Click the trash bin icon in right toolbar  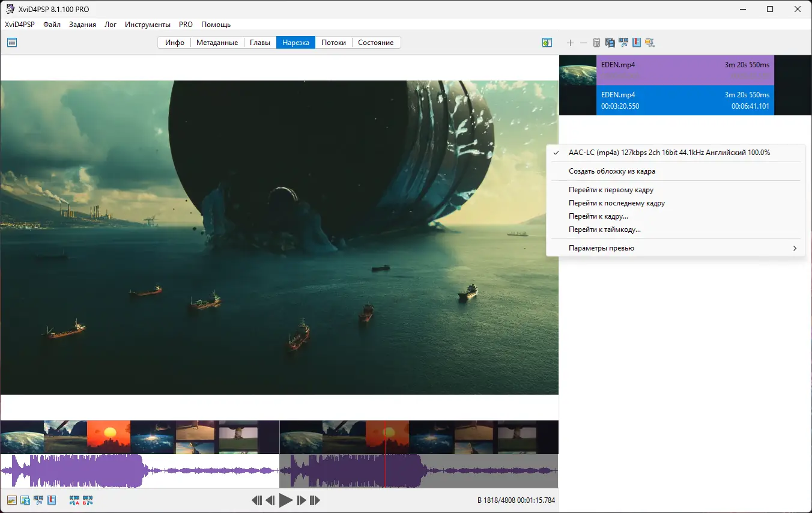596,43
